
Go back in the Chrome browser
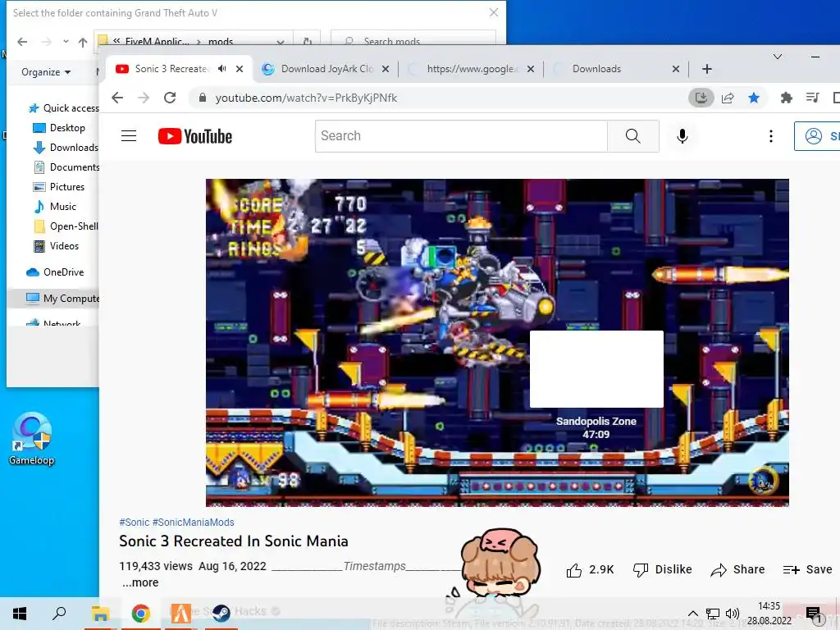click(x=117, y=98)
